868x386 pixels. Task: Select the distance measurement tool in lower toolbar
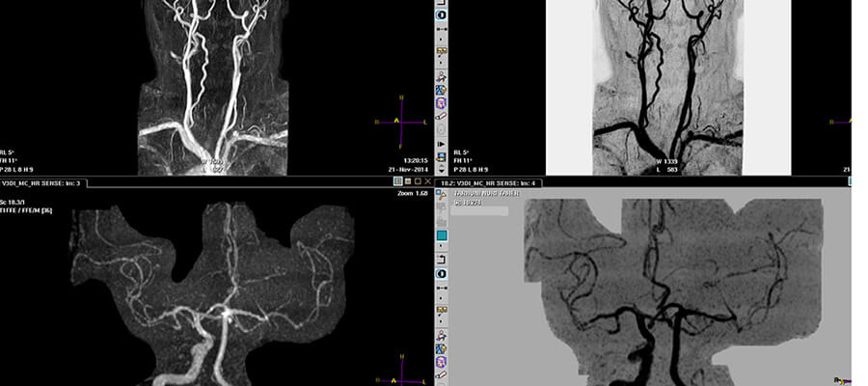click(x=440, y=275)
